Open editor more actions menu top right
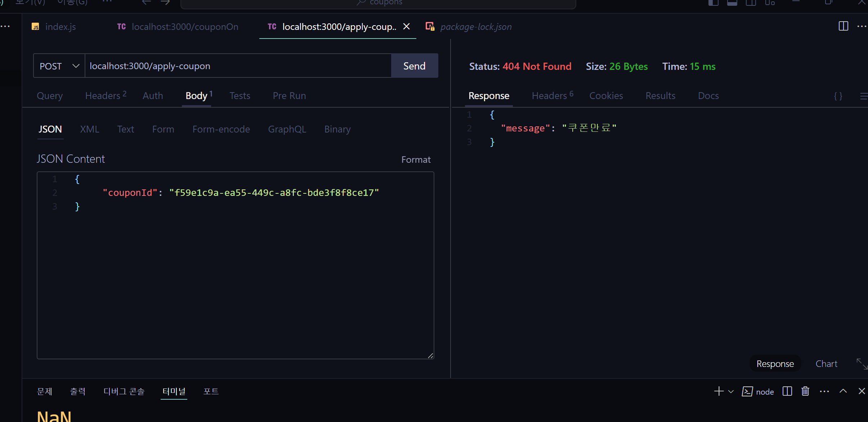Image resolution: width=868 pixels, height=422 pixels. [862, 26]
